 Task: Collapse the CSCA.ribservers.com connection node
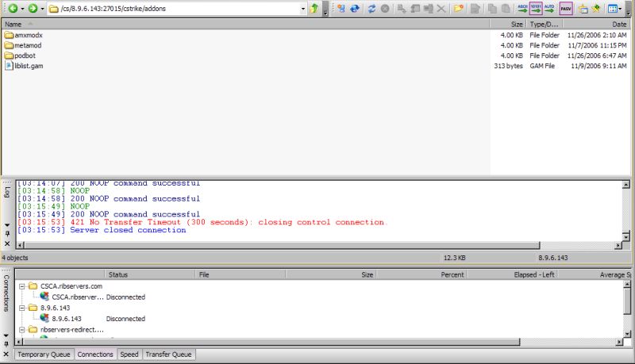pos(21,285)
